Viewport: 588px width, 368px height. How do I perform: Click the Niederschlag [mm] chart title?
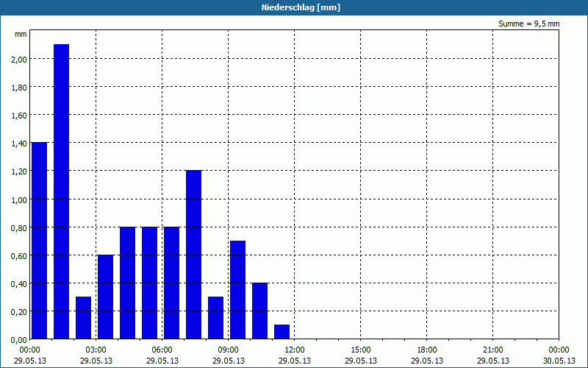click(x=301, y=7)
